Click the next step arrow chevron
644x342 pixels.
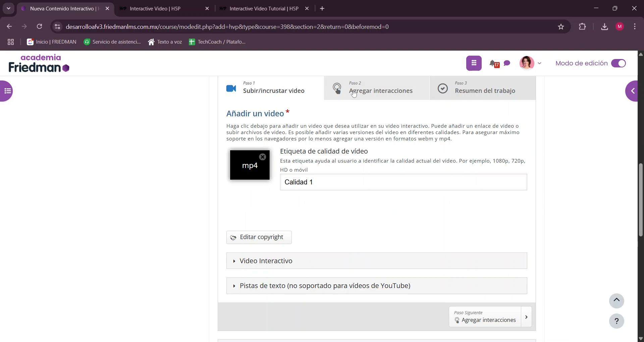(526, 317)
